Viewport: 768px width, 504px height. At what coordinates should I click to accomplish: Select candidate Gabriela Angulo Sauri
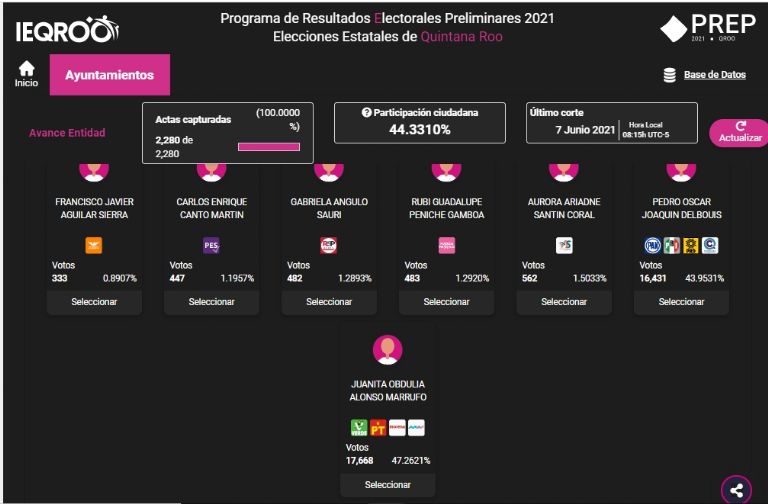329,302
